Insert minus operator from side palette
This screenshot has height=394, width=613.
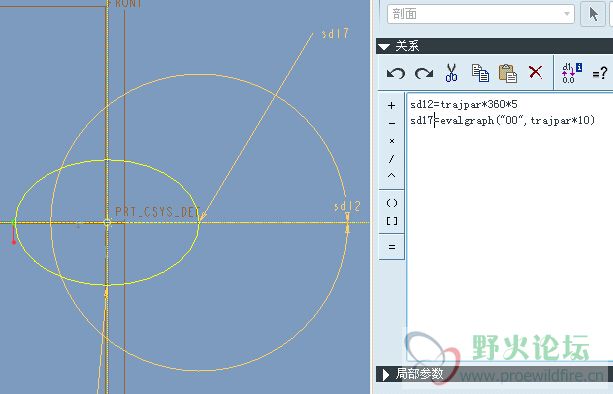click(391, 123)
